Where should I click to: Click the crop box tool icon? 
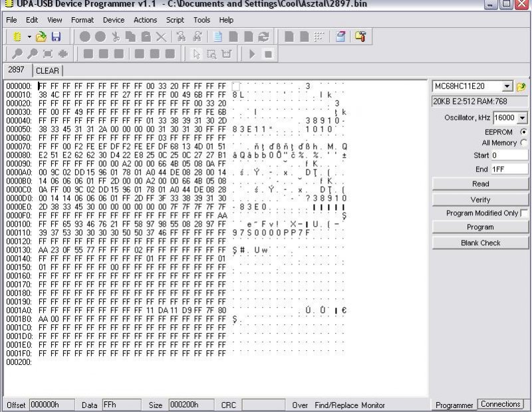click(227, 54)
